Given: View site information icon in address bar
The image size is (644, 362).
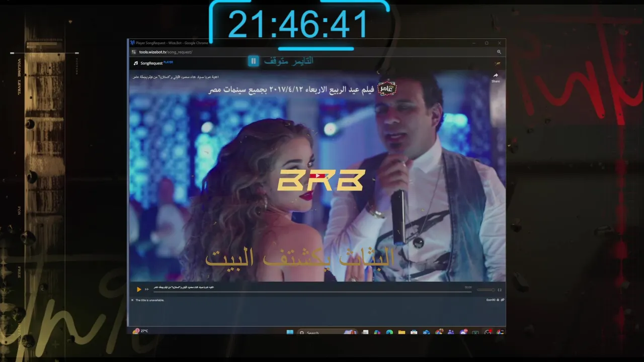Looking at the screenshot, I should [134, 52].
